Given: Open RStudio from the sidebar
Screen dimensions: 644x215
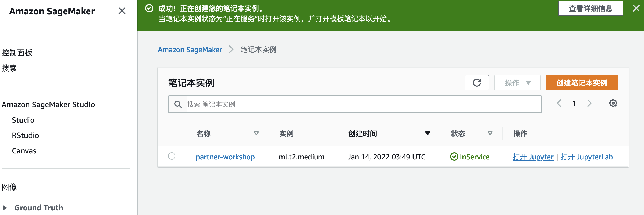Looking at the screenshot, I should pos(25,135).
